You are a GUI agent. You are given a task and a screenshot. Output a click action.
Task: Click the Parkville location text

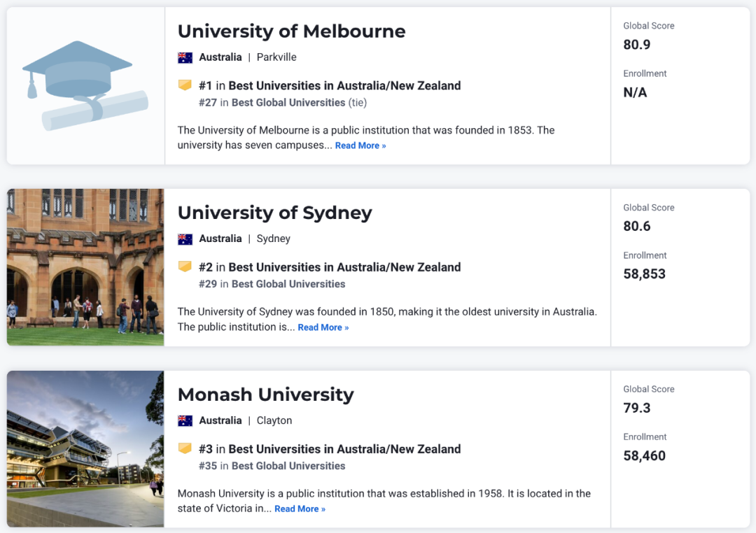point(276,57)
